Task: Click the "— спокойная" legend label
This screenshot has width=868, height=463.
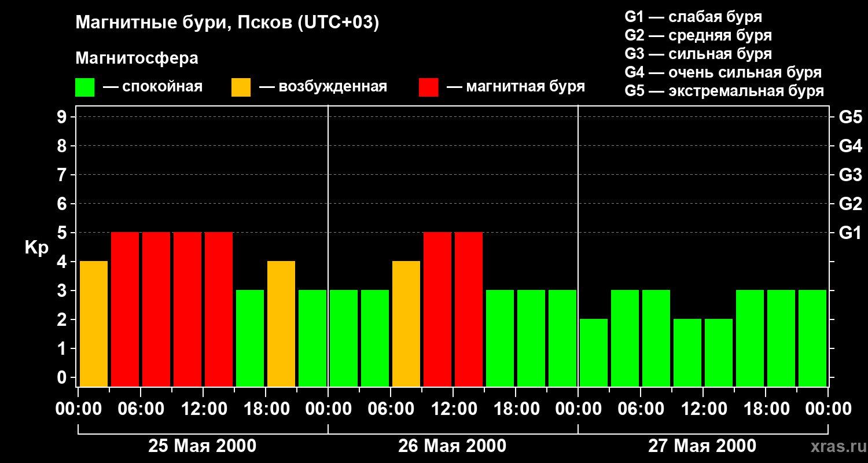Action: click(153, 87)
